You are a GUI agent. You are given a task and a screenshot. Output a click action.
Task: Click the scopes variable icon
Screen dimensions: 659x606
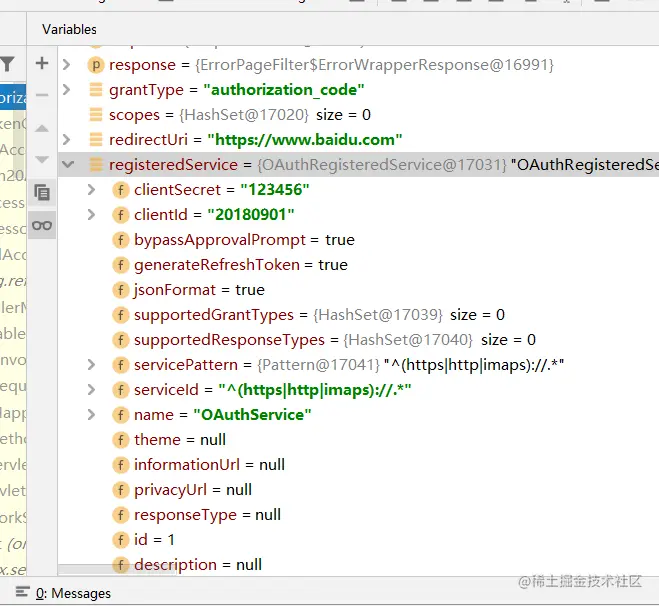96,115
